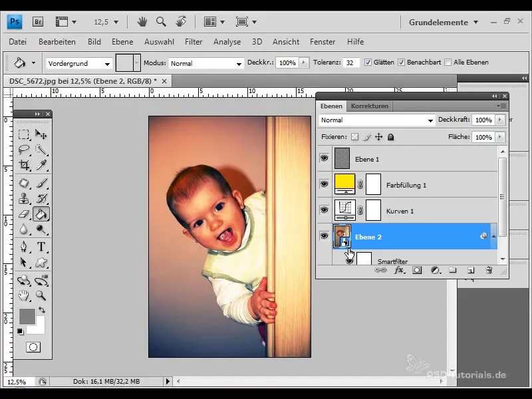This screenshot has height=399, width=532.
Task: Swap foreground and background colors
Action: click(42, 310)
